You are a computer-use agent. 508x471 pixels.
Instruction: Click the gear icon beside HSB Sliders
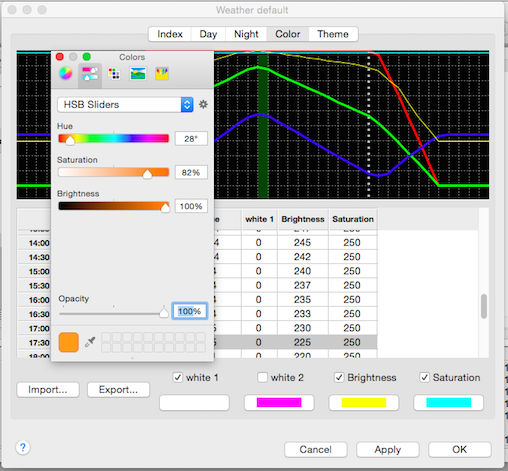tap(203, 104)
